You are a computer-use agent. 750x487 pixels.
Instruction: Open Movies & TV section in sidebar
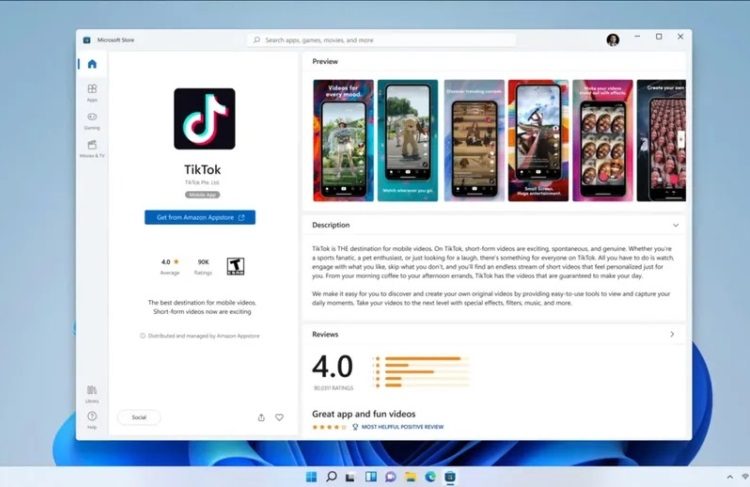click(x=92, y=149)
